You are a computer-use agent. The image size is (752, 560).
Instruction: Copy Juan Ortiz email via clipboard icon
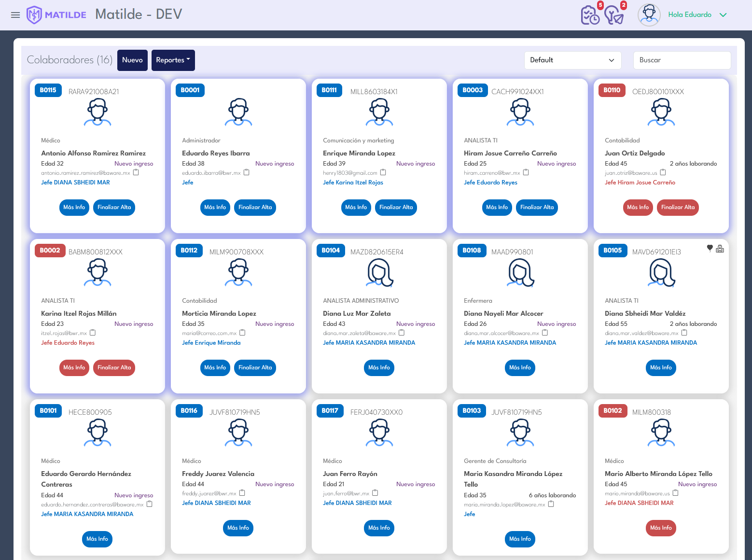coord(663,172)
